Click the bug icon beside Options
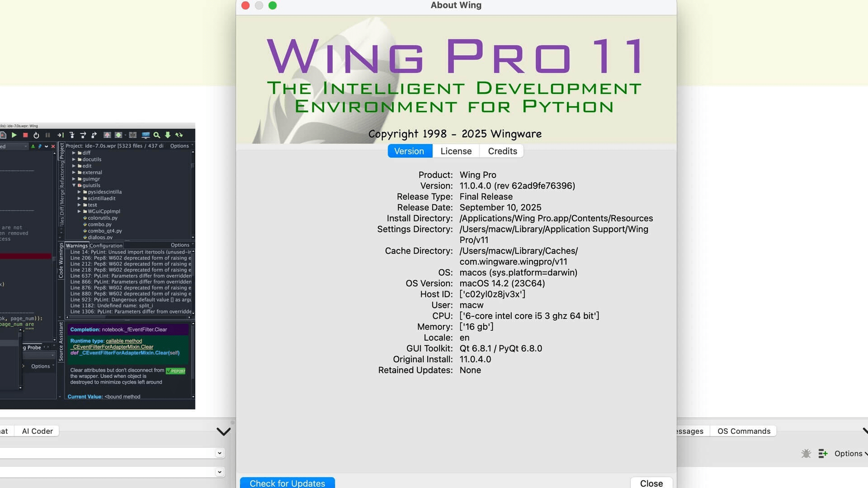The image size is (868, 488). [806, 453]
